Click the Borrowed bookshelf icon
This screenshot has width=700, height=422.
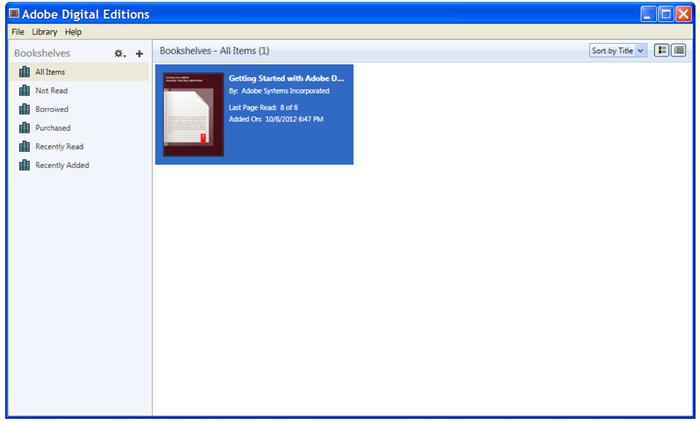click(x=25, y=109)
